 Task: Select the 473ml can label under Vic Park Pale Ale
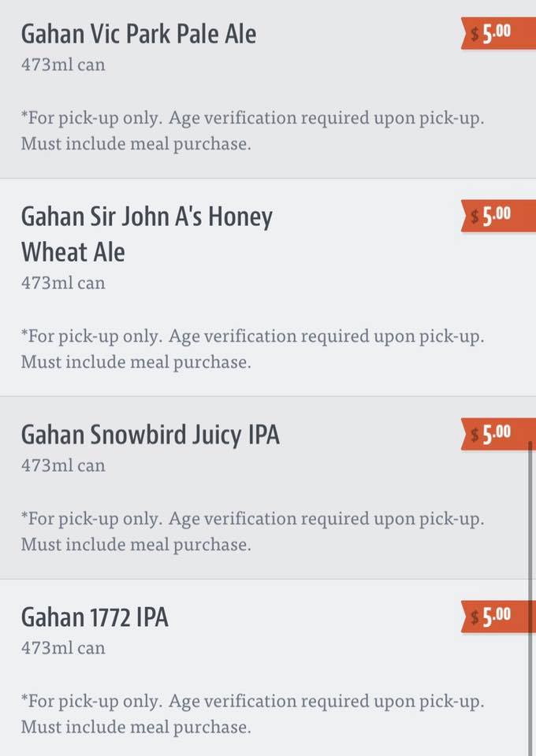63,65
